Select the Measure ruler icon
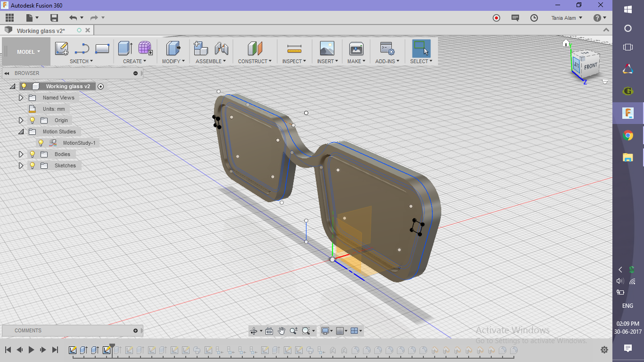The width and height of the screenshot is (644, 362). [x=294, y=49]
